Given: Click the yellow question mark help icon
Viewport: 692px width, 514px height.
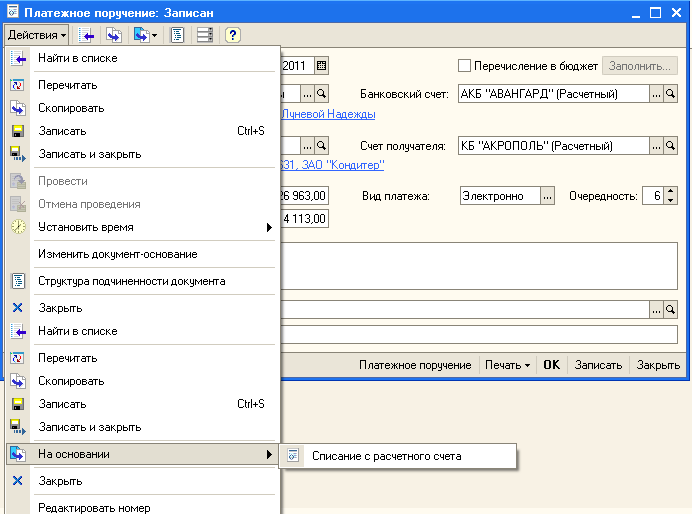Looking at the screenshot, I should [x=233, y=35].
